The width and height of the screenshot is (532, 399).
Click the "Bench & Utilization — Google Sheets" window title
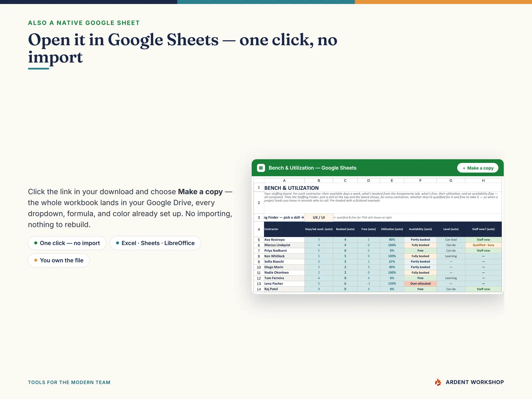(312, 168)
